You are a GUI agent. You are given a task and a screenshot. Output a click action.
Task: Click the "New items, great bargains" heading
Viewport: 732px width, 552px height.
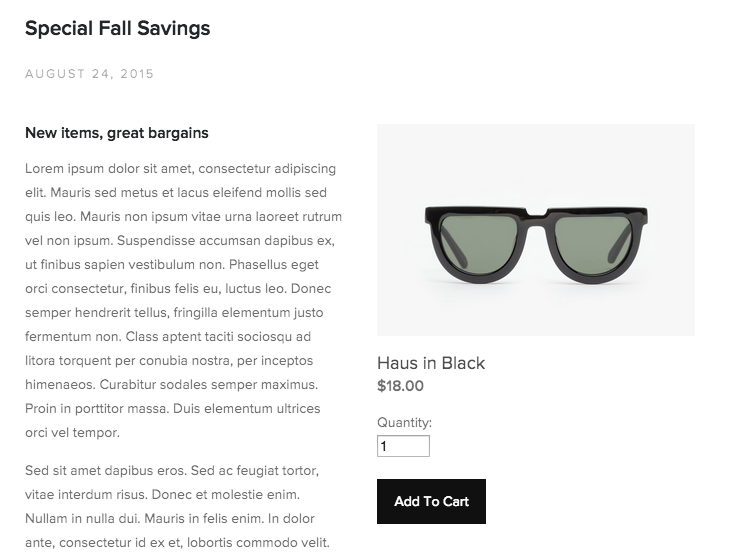tap(117, 133)
